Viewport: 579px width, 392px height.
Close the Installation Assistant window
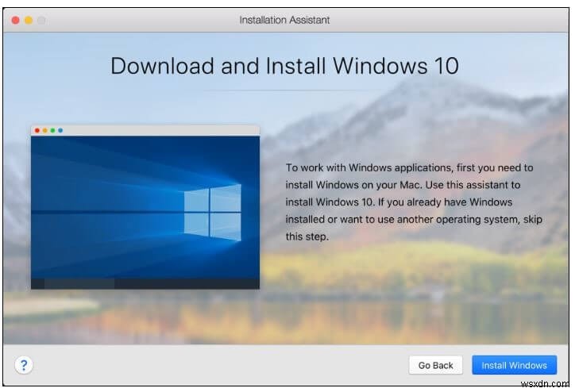(x=16, y=20)
